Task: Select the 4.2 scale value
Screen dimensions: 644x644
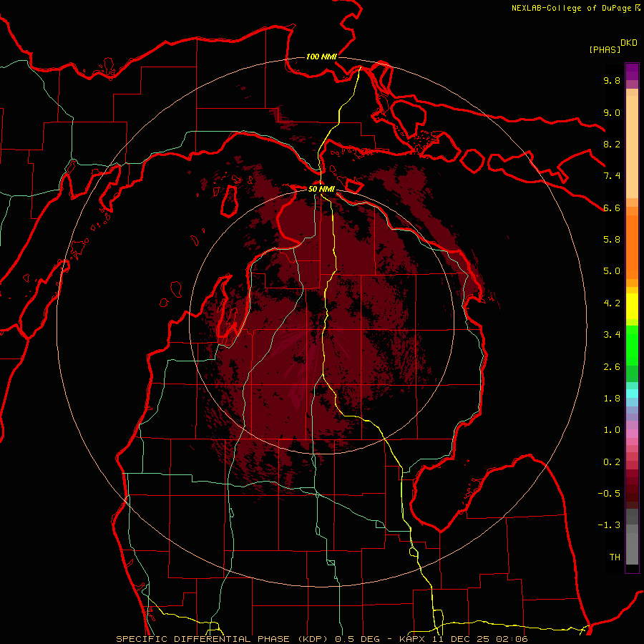Action: (612, 303)
